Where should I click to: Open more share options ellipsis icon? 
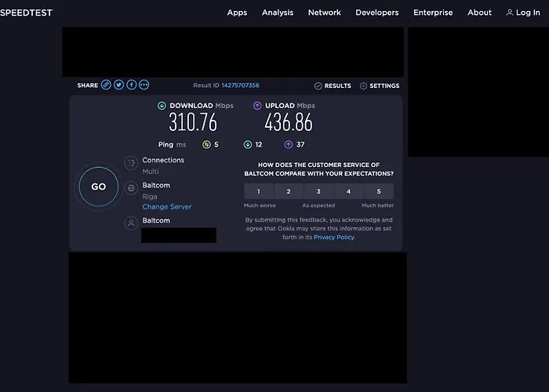(144, 85)
